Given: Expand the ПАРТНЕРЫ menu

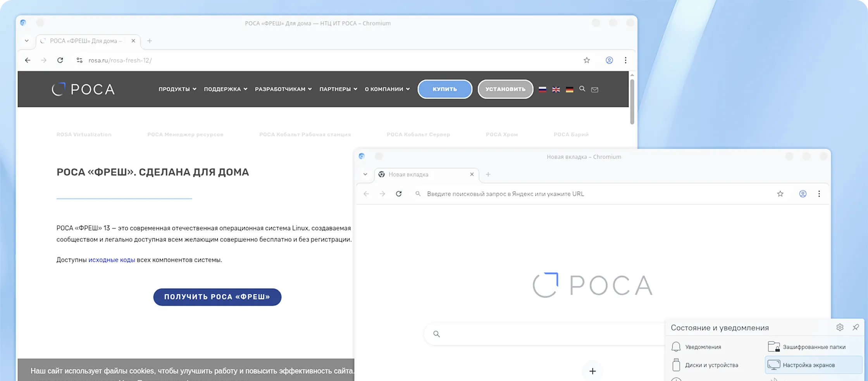Looking at the screenshot, I should [x=338, y=89].
